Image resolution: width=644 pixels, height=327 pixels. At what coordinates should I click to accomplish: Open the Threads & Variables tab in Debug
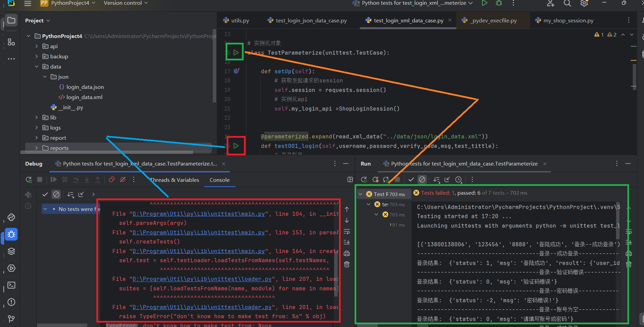point(174,180)
